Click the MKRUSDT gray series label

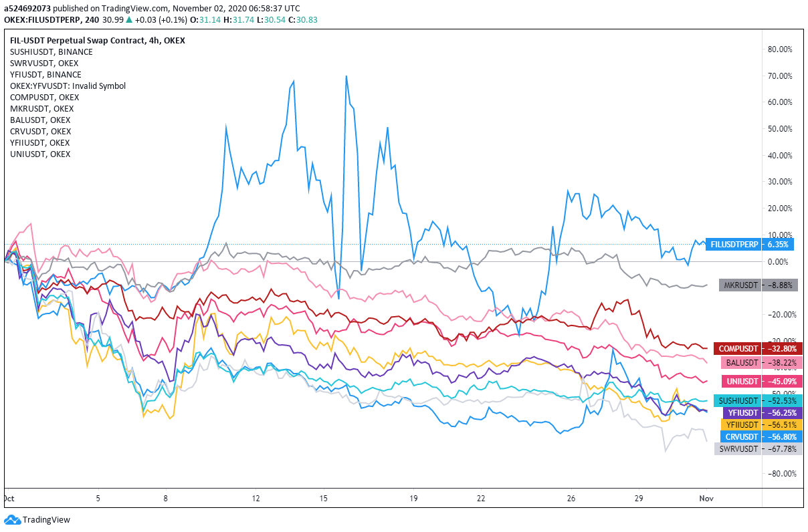[x=740, y=285]
